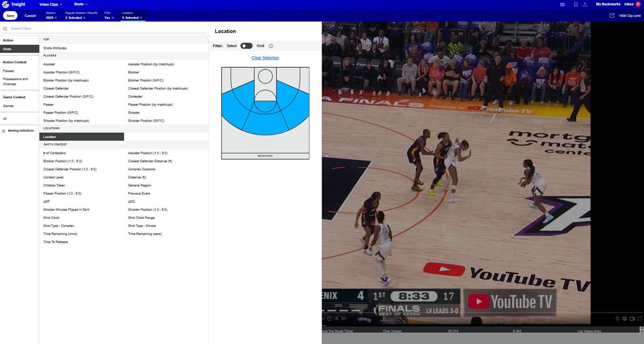Select the Backcourt zone on court diagram

point(265,156)
